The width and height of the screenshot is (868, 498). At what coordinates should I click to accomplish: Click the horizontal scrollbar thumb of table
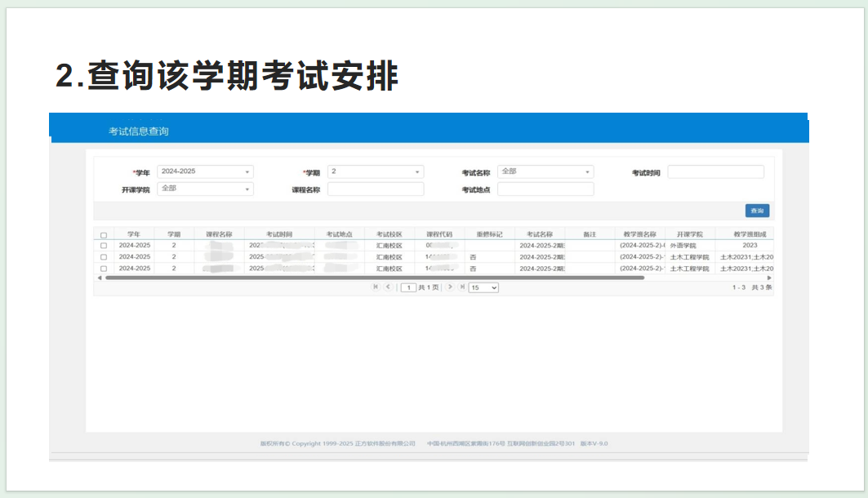point(375,278)
